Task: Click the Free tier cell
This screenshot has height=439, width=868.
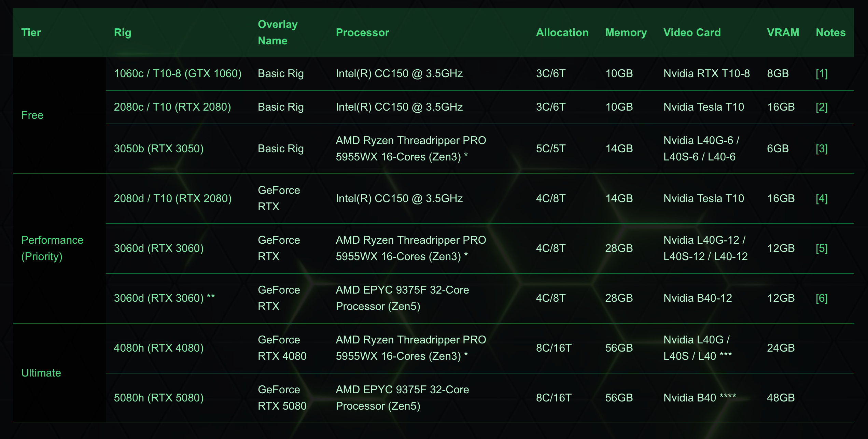Action: (32, 115)
